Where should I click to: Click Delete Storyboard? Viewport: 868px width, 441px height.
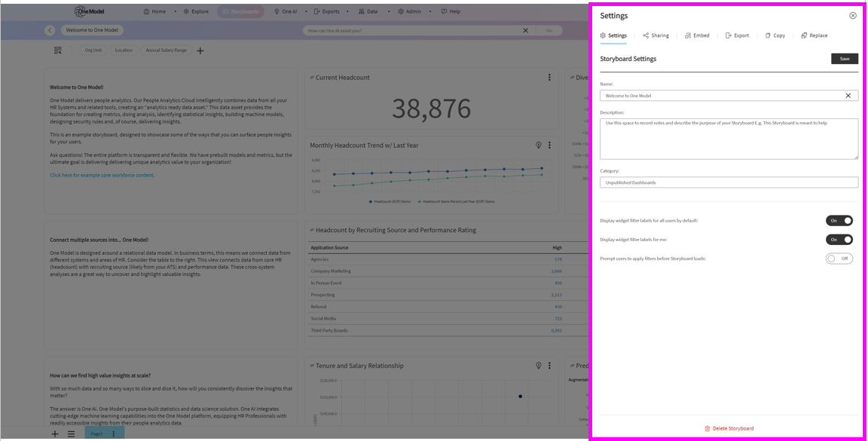coord(729,428)
